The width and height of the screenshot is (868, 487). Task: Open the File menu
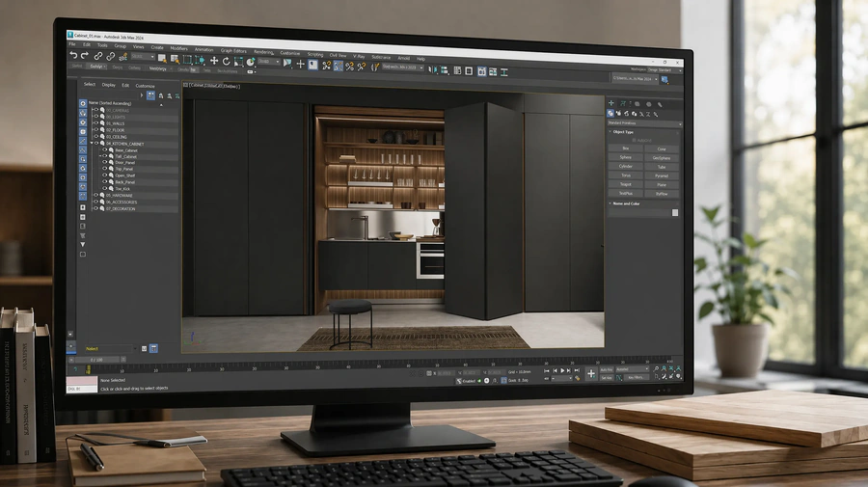click(x=72, y=44)
